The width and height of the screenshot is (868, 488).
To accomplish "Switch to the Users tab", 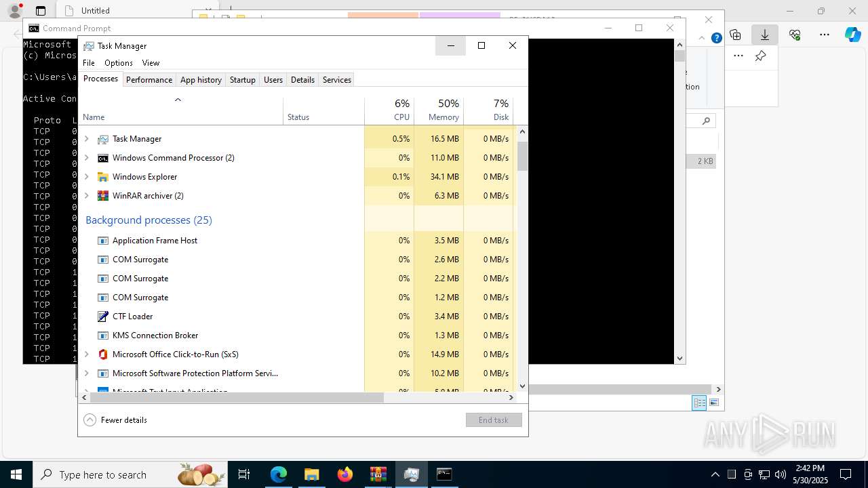I will click(x=273, y=79).
